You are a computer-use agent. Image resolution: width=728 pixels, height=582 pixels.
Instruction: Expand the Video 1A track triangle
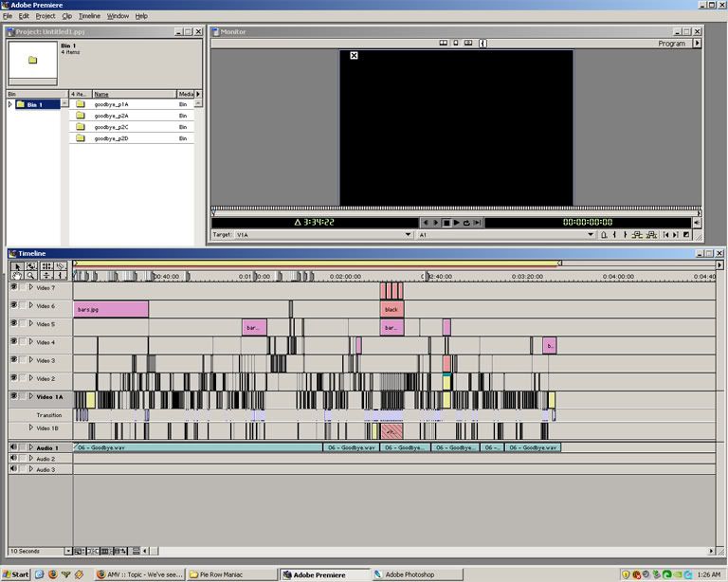click(30, 398)
